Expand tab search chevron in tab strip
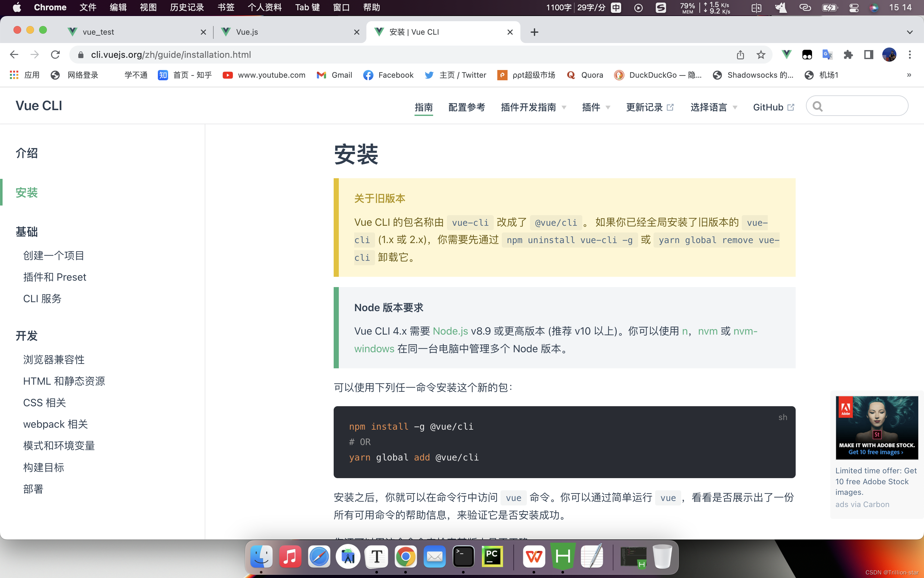This screenshot has width=924, height=578. pyautogui.click(x=910, y=32)
